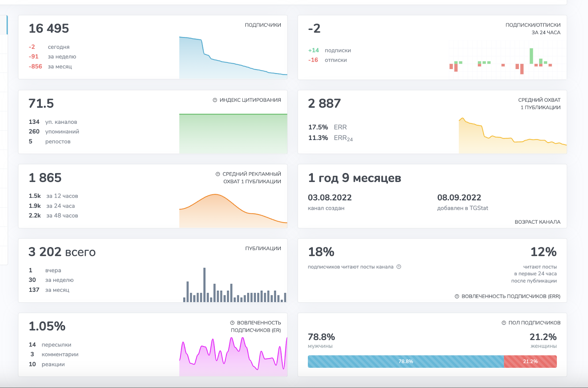Open help icon beside ВОВЛЕЧЕННОСТЬ ПОДПИСЧИКОВ (ER)
Image resolution: width=588 pixels, height=388 pixels.
coord(232,323)
